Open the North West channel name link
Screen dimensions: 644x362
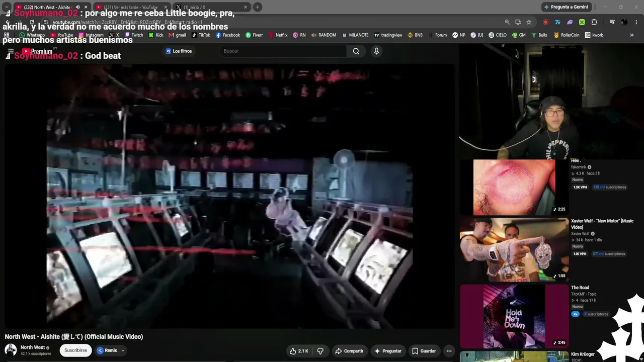pyautogui.click(x=33, y=347)
